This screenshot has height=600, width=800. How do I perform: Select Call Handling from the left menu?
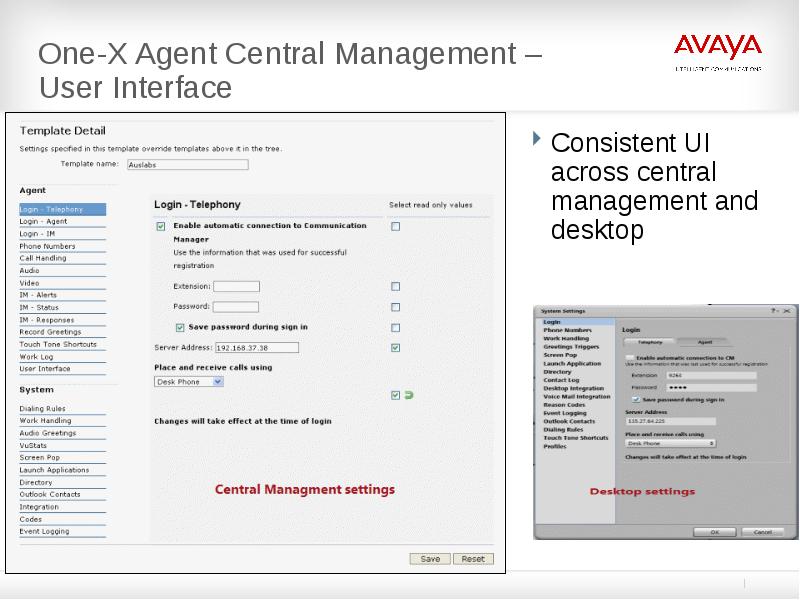(43, 258)
